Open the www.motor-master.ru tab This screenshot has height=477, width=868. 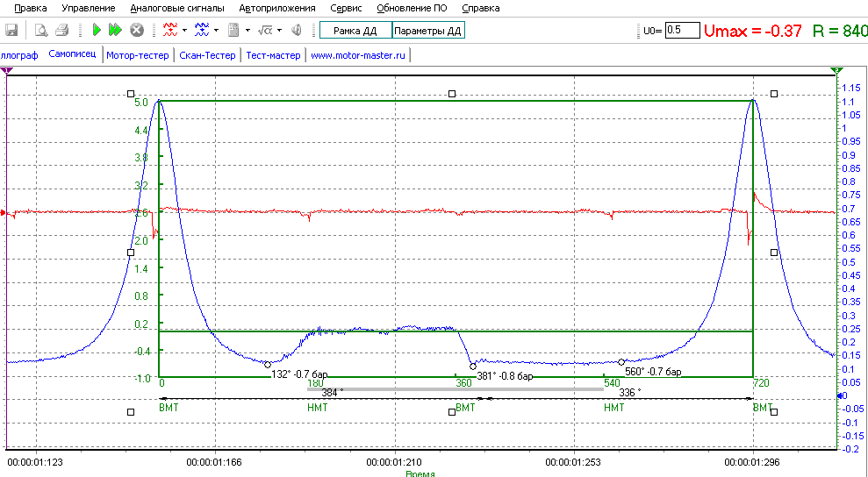[357, 55]
